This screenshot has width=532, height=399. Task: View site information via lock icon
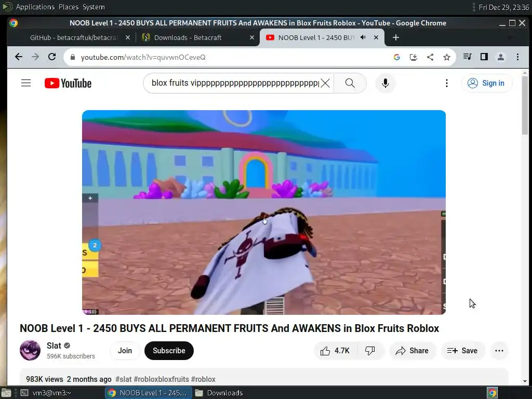pos(73,57)
